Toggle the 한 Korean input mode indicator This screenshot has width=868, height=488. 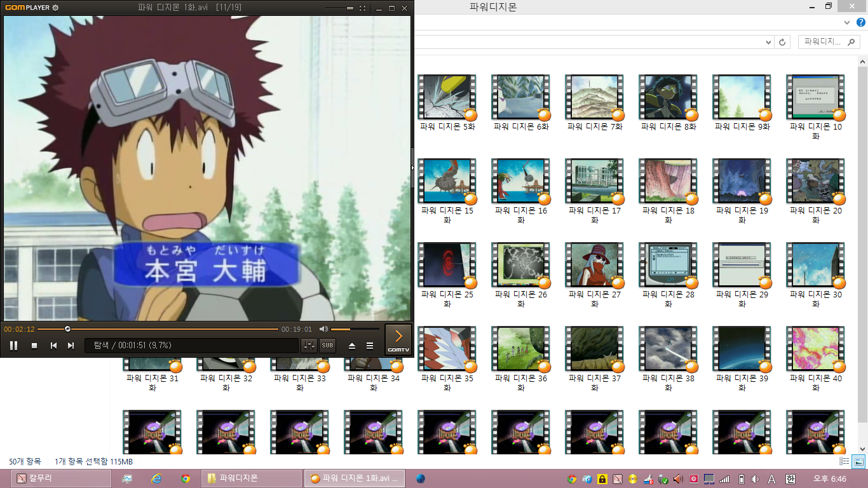[790, 479]
